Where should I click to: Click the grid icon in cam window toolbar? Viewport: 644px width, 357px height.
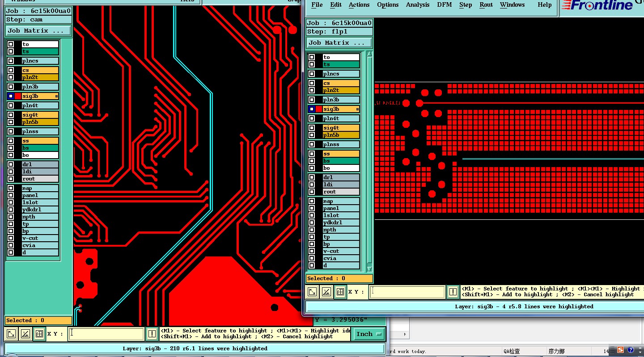point(39,334)
